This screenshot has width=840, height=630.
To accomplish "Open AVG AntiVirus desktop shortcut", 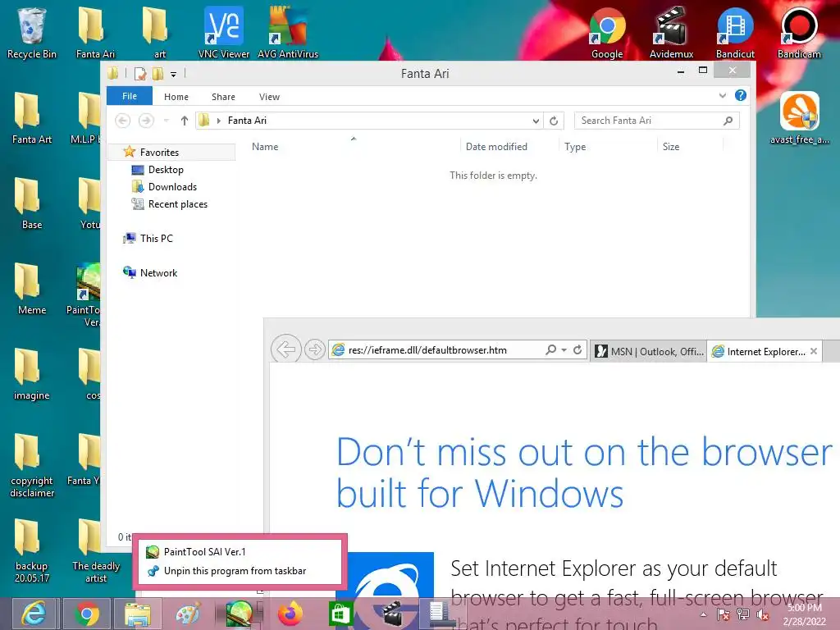I will click(288, 32).
